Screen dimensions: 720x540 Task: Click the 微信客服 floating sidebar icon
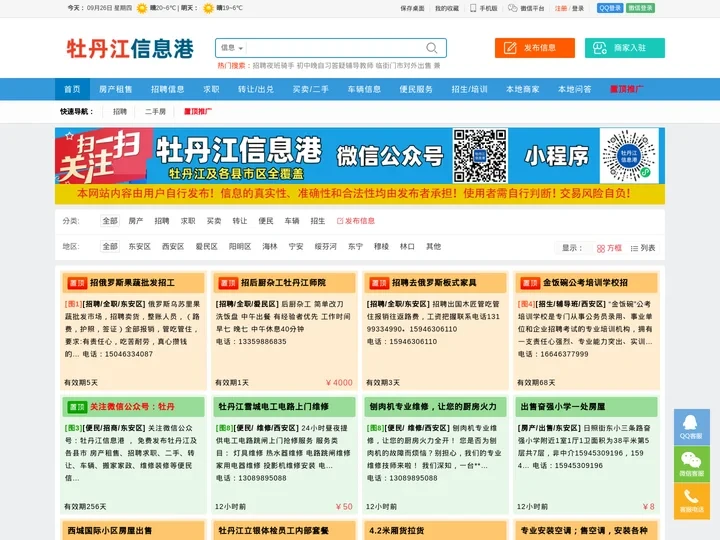click(x=692, y=464)
